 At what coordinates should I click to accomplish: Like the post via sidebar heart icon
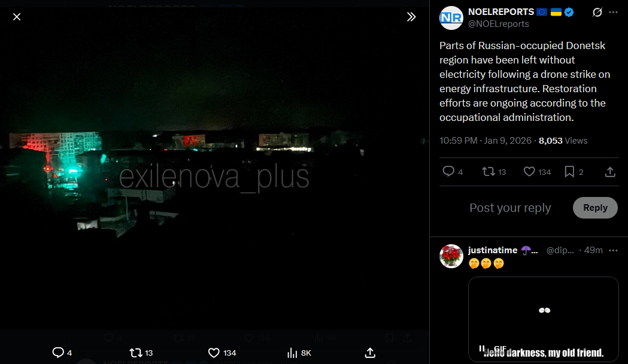pyautogui.click(x=529, y=172)
